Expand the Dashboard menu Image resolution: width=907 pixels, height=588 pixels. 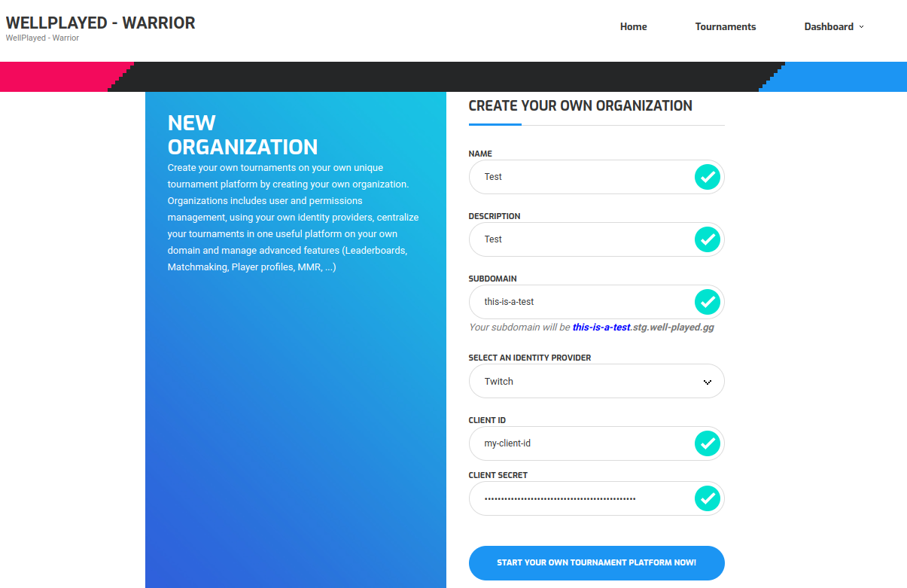[829, 26]
